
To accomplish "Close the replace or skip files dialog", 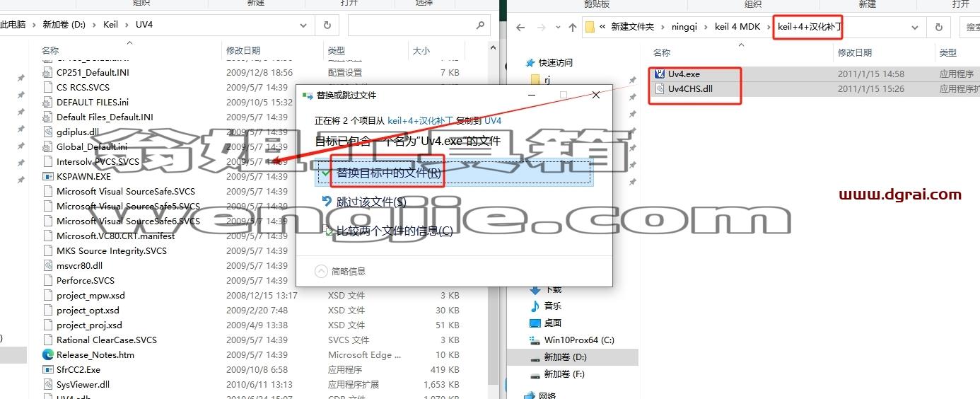I will [596, 95].
